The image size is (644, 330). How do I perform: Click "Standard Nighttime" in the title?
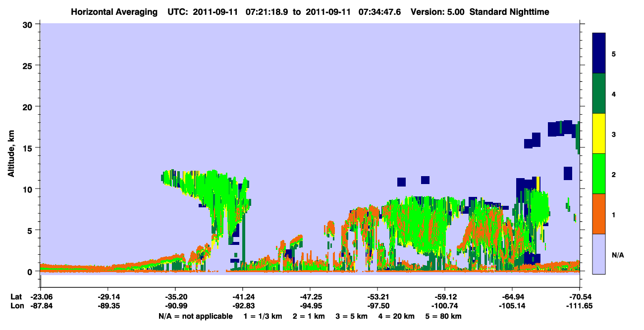coord(509,11)
